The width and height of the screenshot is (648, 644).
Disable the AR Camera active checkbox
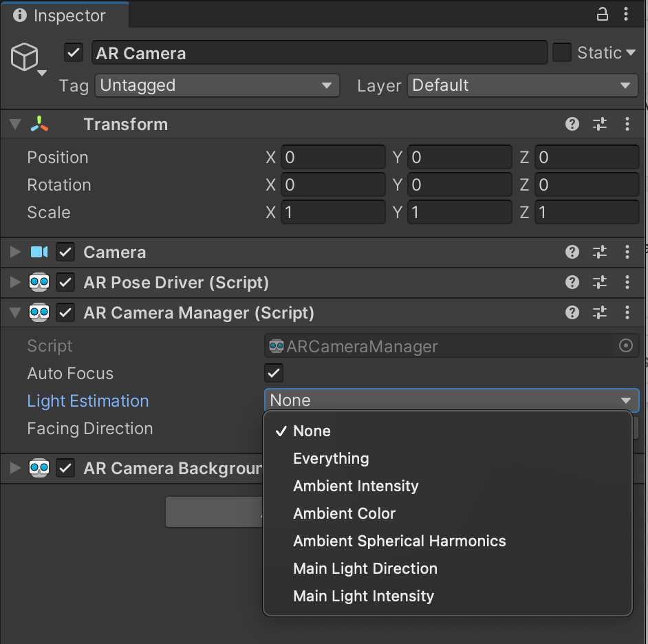click(74, 53)
